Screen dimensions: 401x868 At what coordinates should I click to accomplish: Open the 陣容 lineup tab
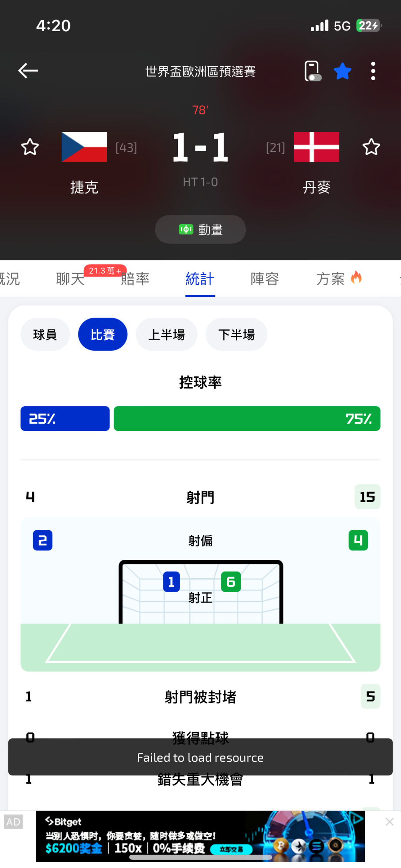(x=265, y=279)
